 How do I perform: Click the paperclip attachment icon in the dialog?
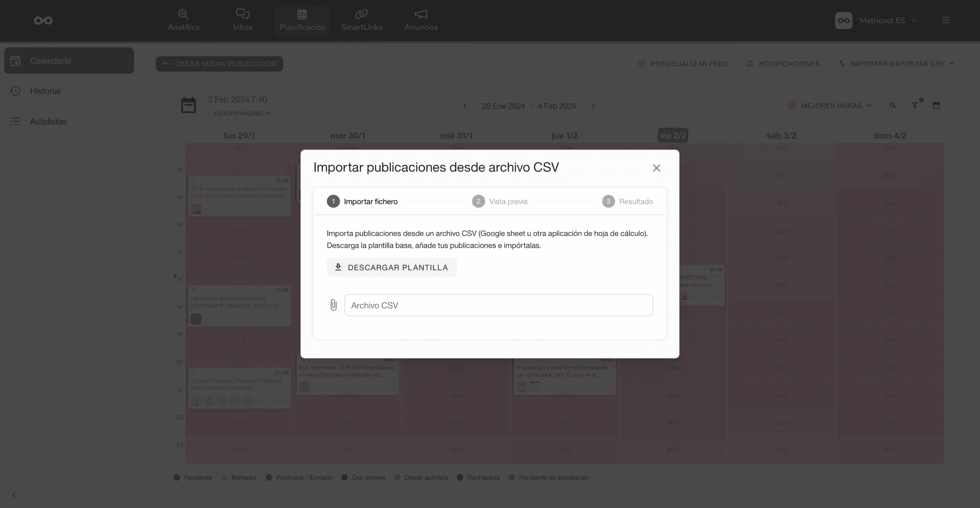pyautogui.click(x=334, y=305)
